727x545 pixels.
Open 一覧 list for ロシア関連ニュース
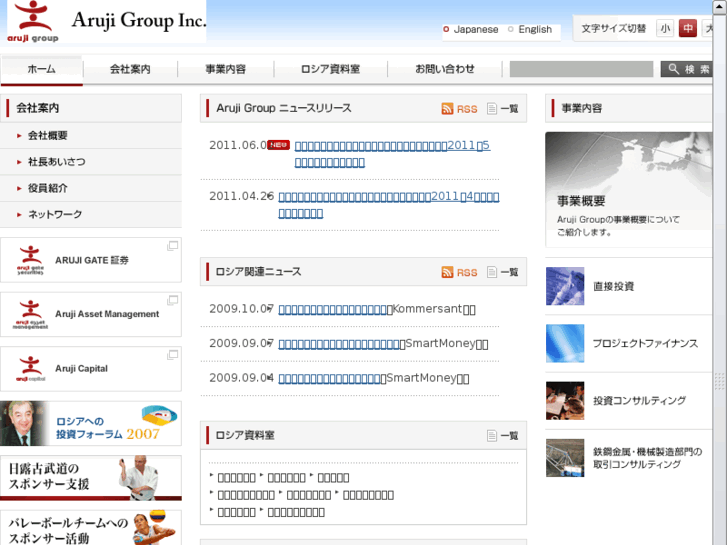tap(503, 272)
